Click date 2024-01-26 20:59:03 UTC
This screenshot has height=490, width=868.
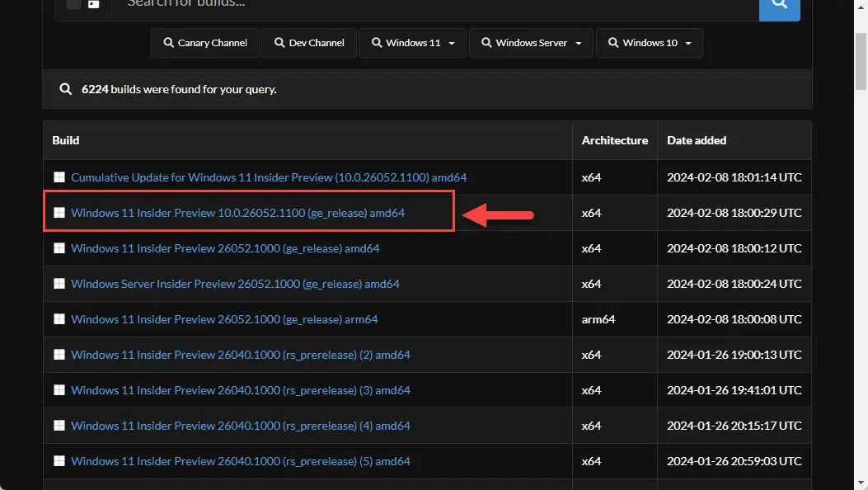click(x=734, y=460)
